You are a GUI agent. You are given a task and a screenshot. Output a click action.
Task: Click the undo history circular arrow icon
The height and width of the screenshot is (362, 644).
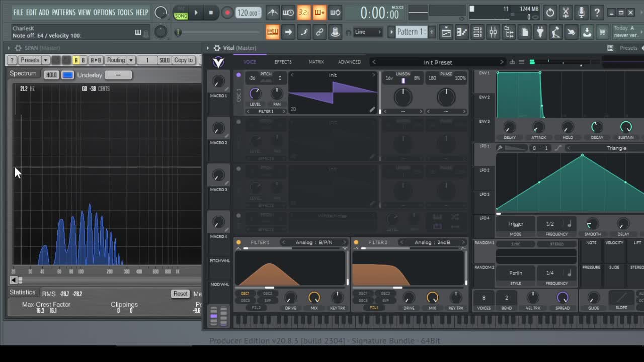(x=550, y=13)
